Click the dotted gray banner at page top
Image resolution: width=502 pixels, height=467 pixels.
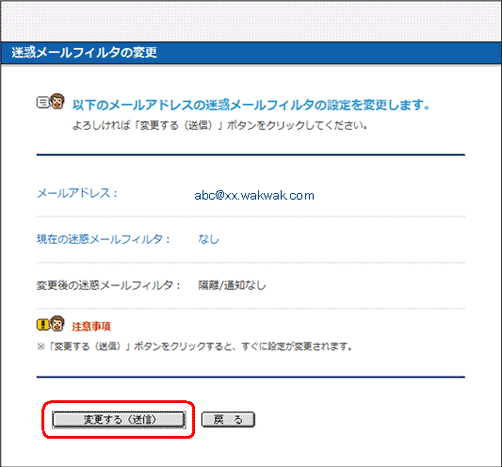pos(251,22)
